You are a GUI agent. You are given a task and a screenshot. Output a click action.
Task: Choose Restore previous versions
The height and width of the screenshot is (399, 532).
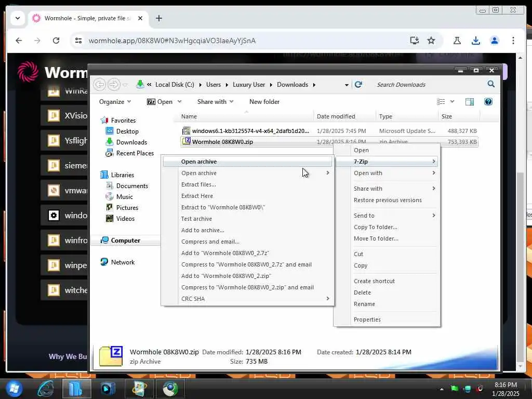pyautogui.click(x=388, y=200)
